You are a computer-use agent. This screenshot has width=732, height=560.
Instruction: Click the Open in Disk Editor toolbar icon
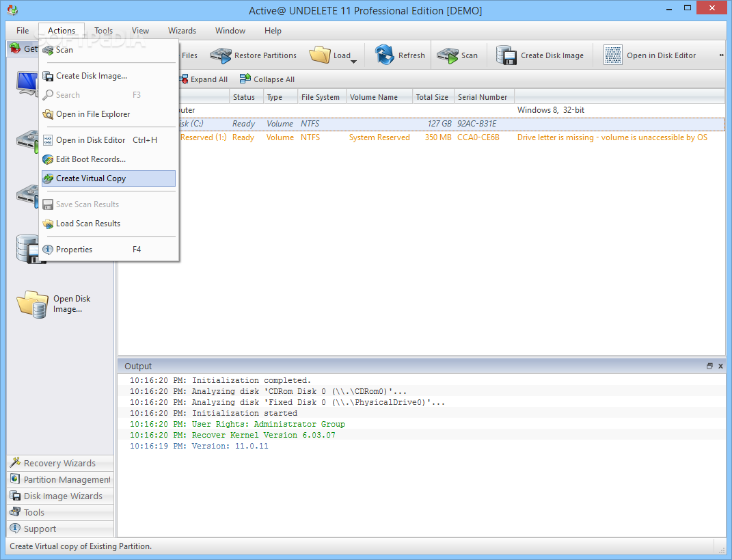(x=612, y=55)
